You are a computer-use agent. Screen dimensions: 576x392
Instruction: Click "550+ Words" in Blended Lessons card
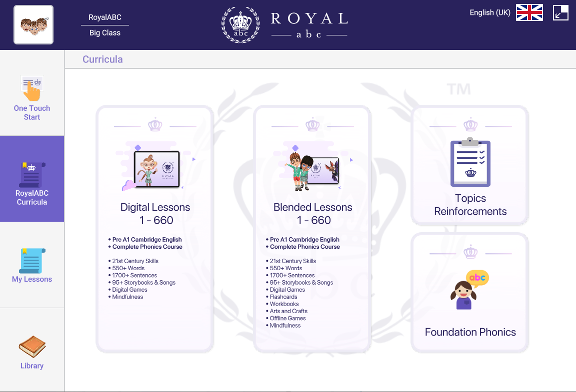286,268
